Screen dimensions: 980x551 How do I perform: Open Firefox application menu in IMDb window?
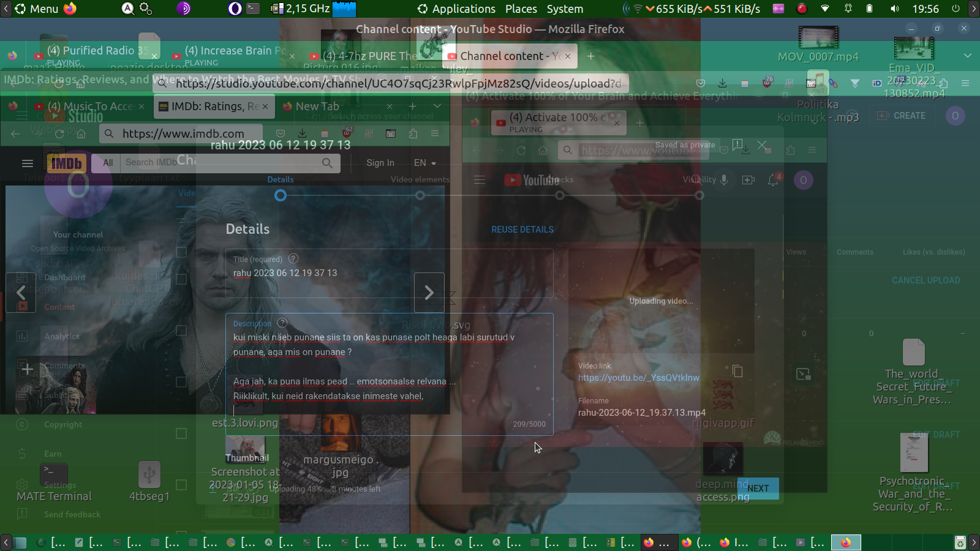435,133
